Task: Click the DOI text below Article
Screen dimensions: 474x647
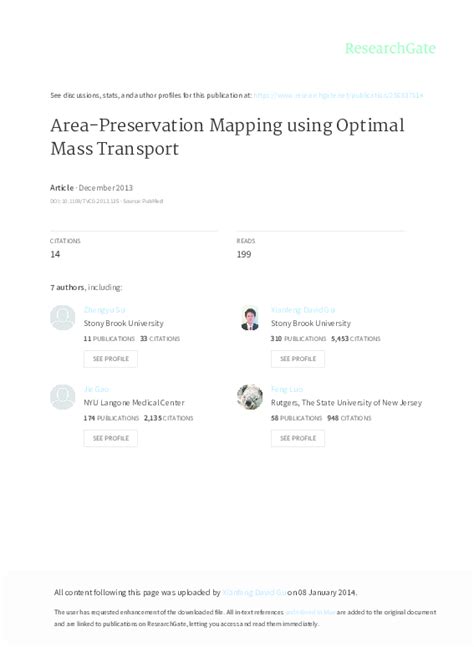Action: (x=85, y=201)
